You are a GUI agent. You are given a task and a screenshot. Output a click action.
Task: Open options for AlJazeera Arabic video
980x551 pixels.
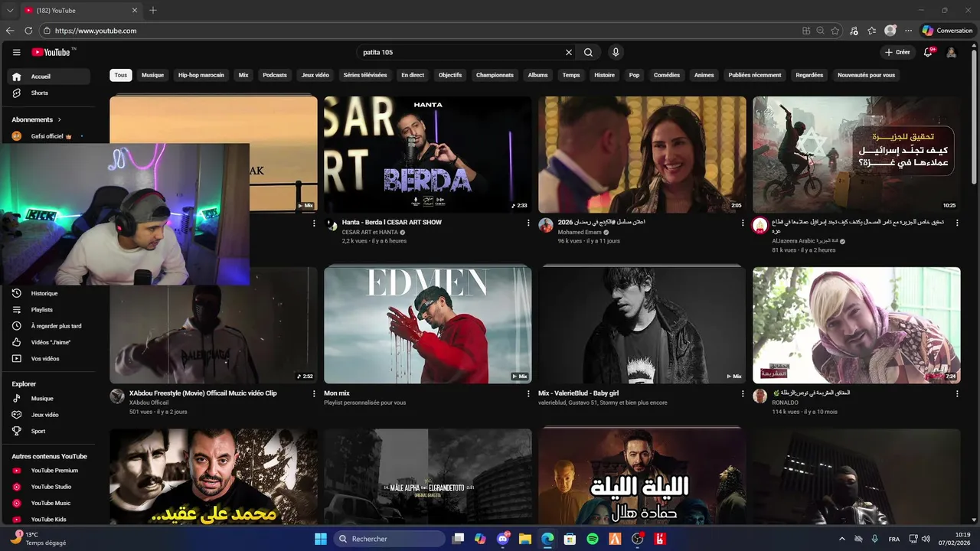pos(956,223)
